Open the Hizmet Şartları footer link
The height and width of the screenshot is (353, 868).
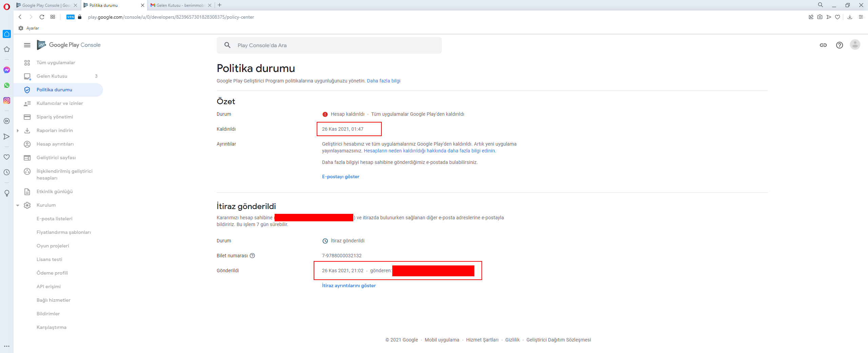coord(482,340)
